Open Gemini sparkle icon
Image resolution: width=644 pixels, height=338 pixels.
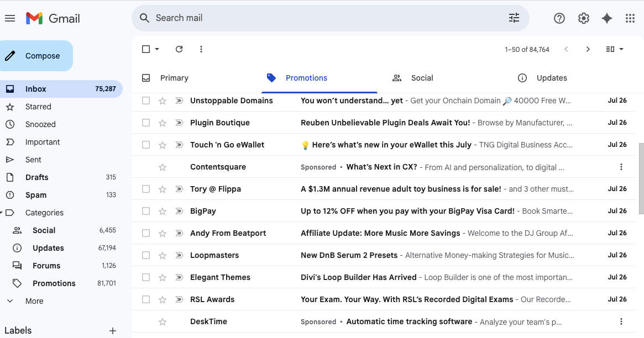click(x=606, y=18)
